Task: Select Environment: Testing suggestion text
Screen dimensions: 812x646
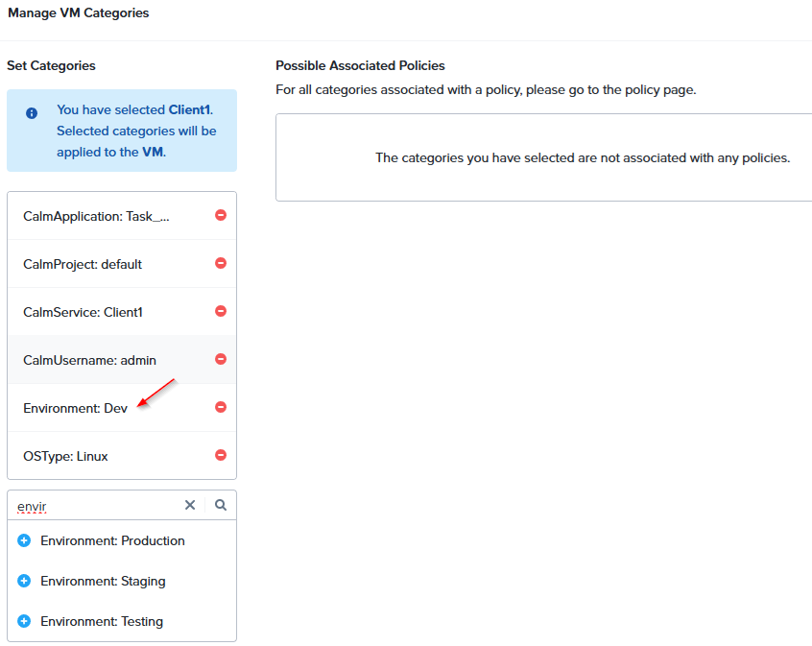Action: point(102,622)
